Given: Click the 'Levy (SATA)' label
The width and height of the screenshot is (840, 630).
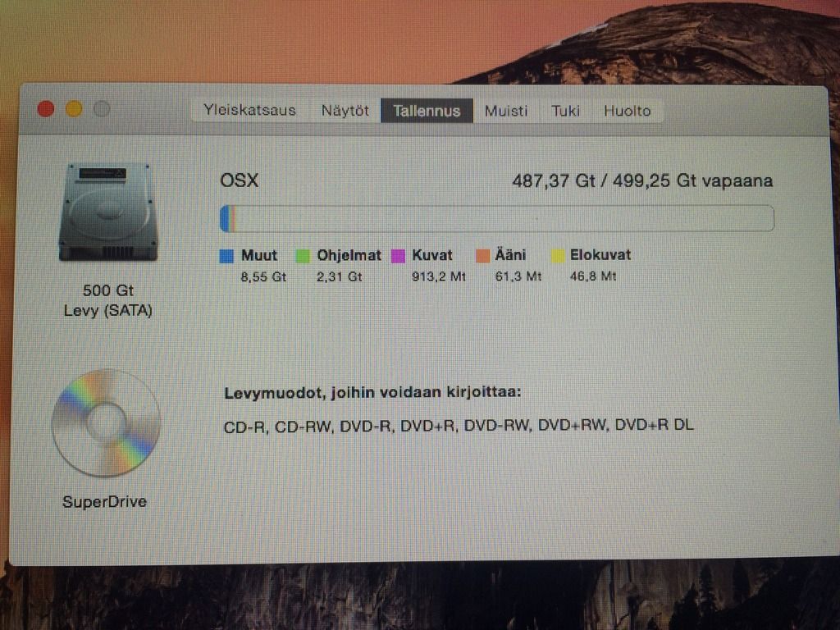Looking at the screenshot, I should coord(108,311).
